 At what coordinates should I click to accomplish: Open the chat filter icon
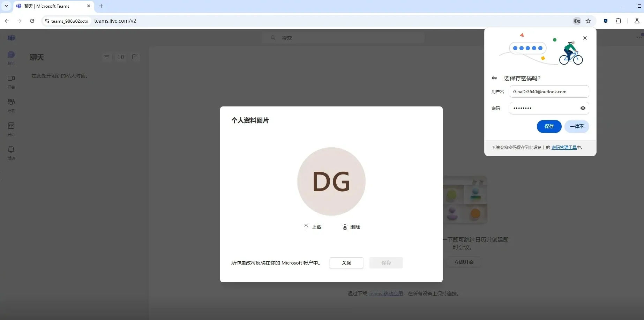click(x=107, y=57)
